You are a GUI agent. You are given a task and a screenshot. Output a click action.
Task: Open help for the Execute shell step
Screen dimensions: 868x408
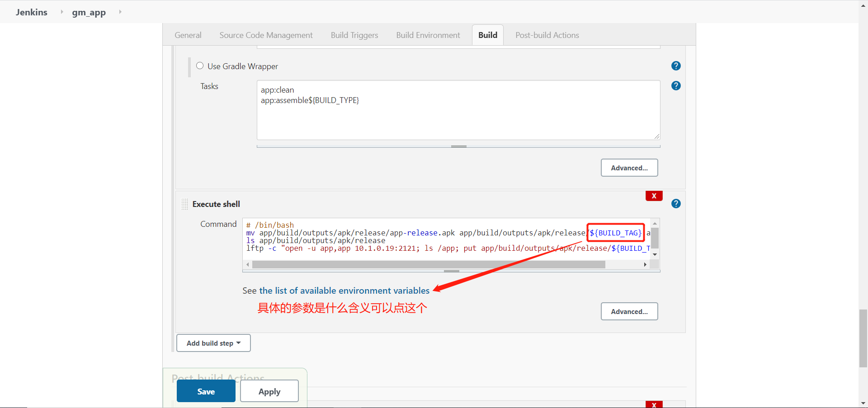676,203
